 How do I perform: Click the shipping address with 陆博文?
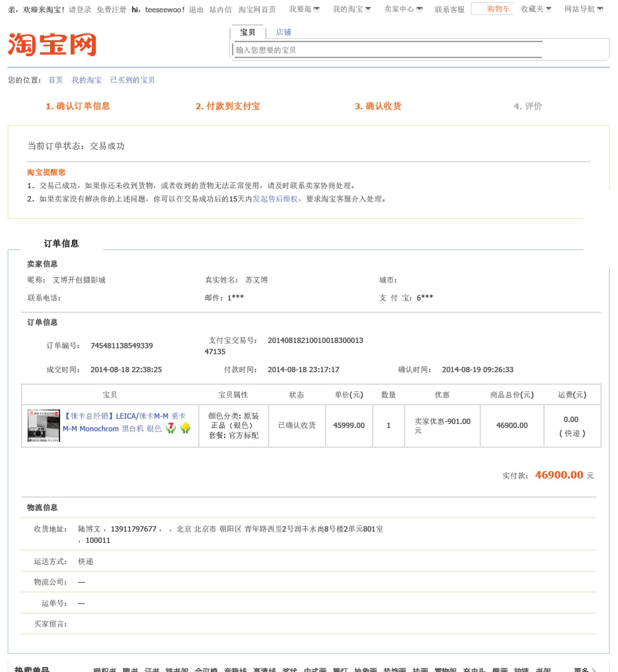[x=230, y=535]
